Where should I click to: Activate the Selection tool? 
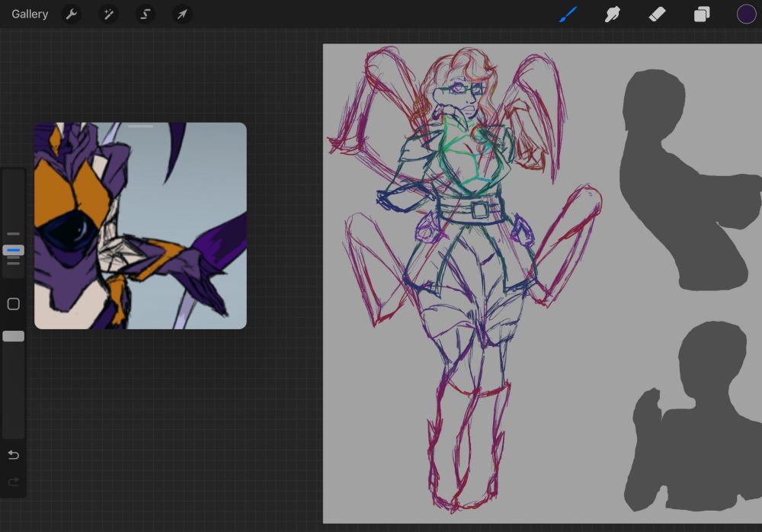[x=146, y=14]
